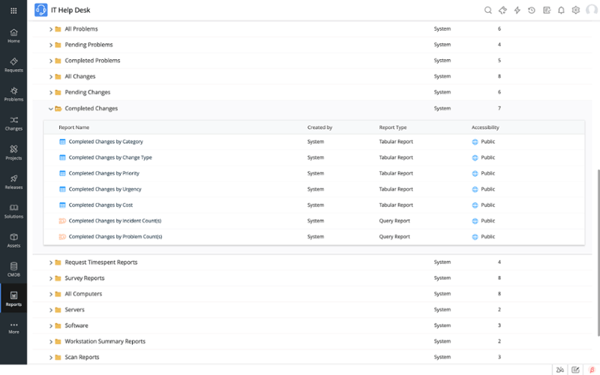Click the Accessibility column header
This screenshot has width=600, height=375.
tap(485, 127)
